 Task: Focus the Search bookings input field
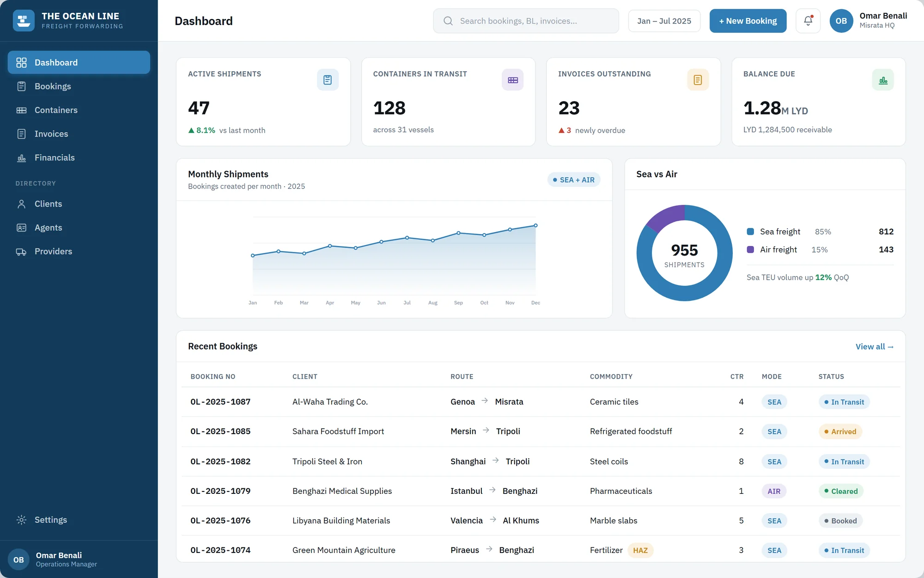pos(526,21)
